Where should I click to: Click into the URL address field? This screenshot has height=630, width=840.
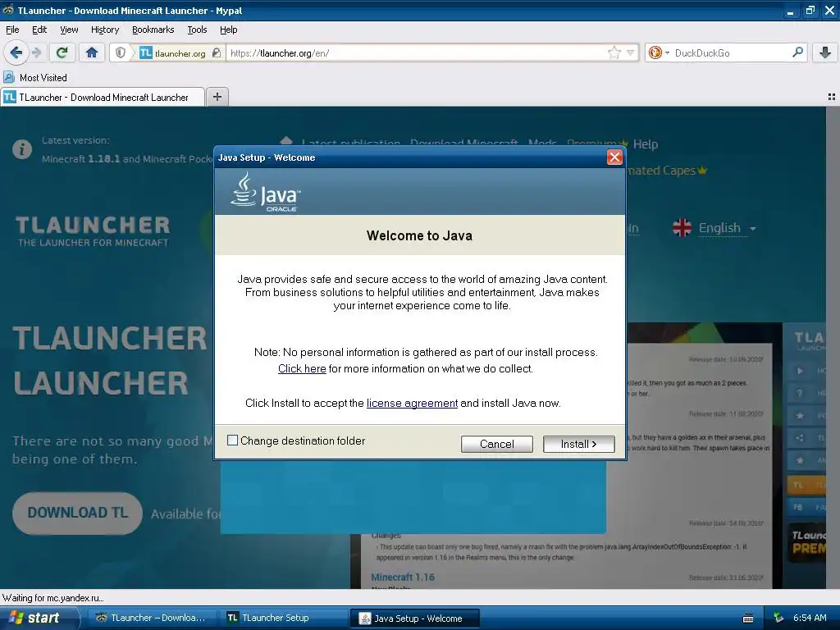coord(415,52)
